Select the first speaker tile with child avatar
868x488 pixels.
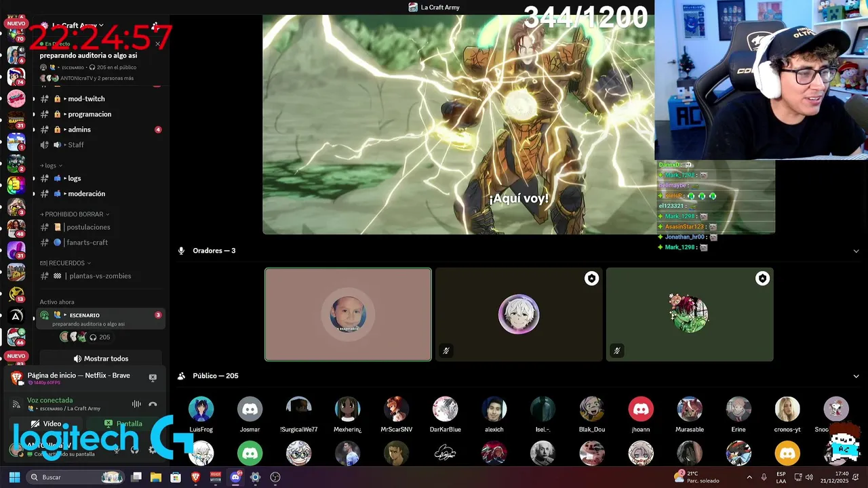pyautogui.click(x=348, y=314)
